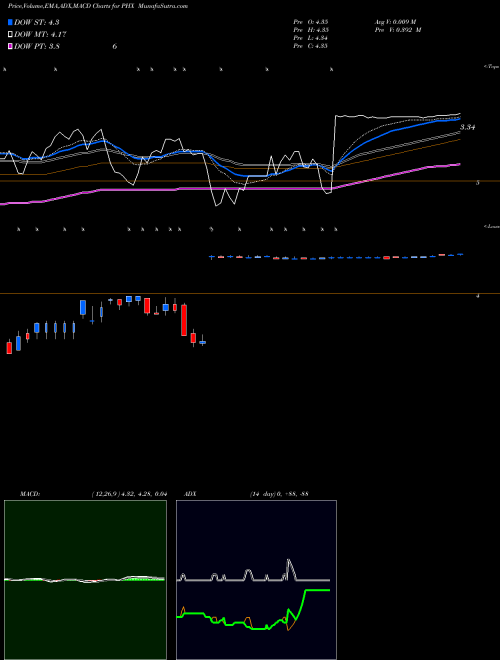Click the '<Lows' marker label
Image resolution: width=500 pixels, height=660 pixels.
click(x=492, y=226)
